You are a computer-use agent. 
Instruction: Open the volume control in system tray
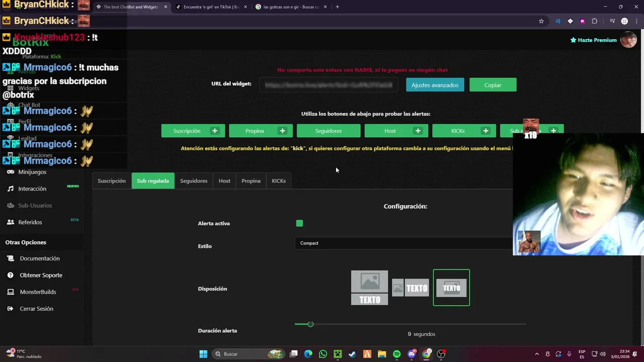coord(603,354)
